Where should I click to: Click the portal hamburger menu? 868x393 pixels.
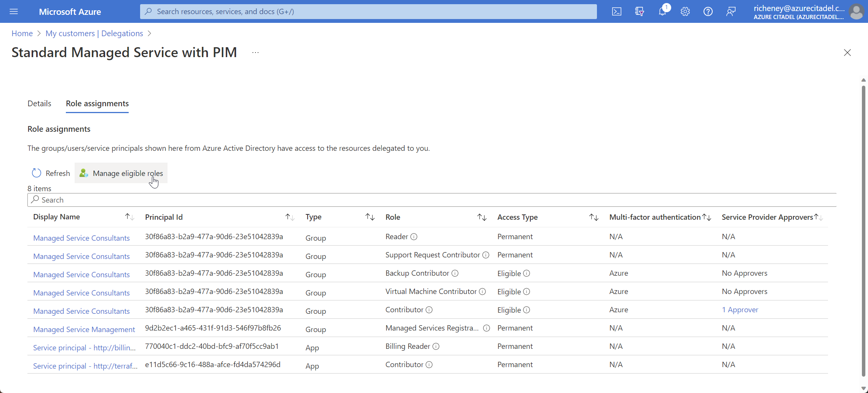point(14,11)
